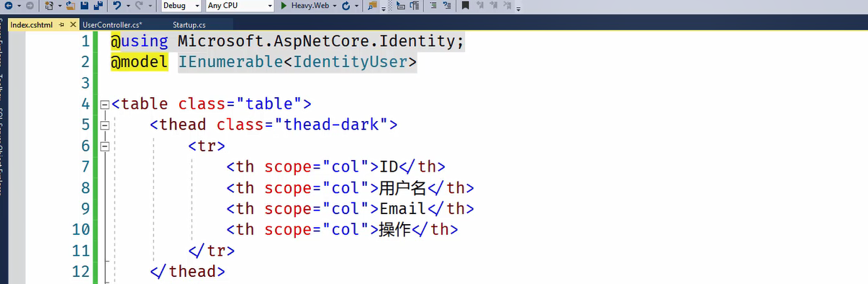868x284 pixels.
Task: Undo the last edit with the Undo icon
Action: [117, 6]
